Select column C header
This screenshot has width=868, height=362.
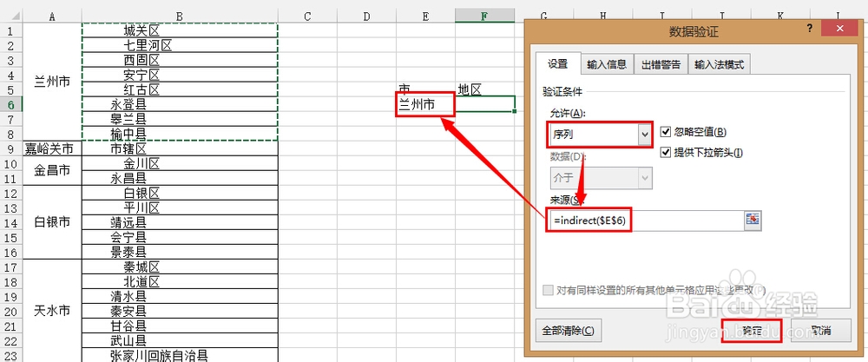(308, 16)
